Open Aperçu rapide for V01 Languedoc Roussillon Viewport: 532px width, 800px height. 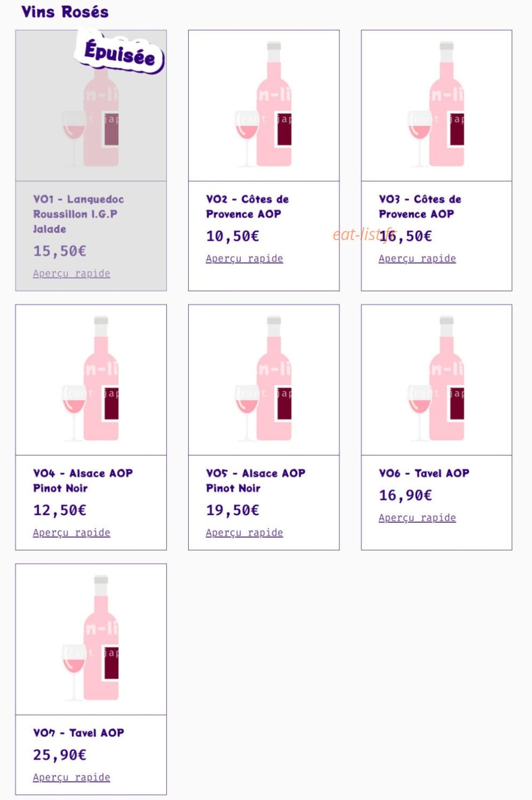point(72,273)
